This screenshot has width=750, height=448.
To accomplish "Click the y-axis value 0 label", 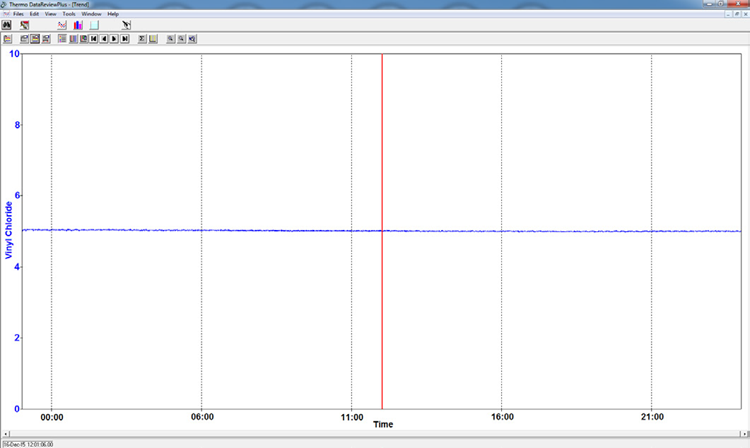I will (x=17, y=409).
